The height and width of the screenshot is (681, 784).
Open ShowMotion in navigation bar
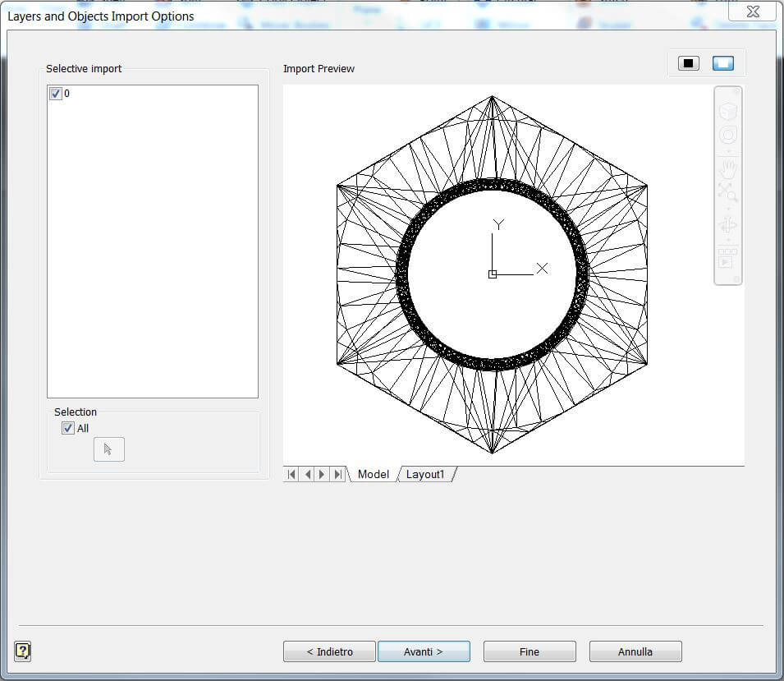point(727,259)
